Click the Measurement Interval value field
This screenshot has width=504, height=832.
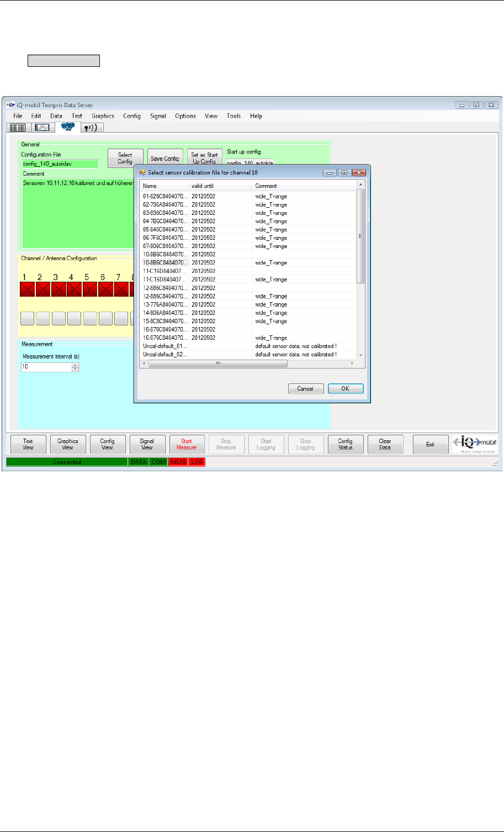47,367
